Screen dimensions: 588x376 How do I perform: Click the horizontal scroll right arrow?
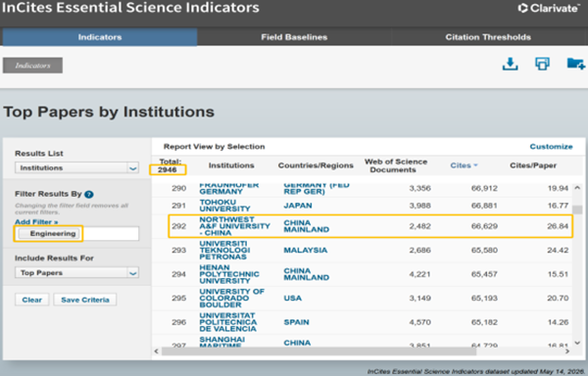[x=567, y=352]
